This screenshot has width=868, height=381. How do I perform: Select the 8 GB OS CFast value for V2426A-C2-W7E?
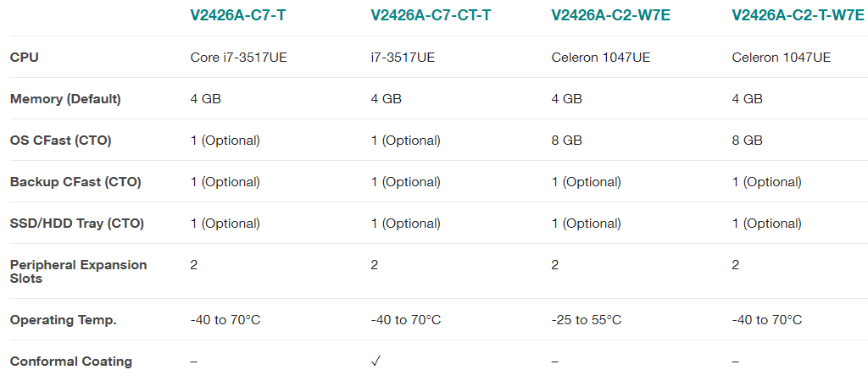tap(566, 141)
